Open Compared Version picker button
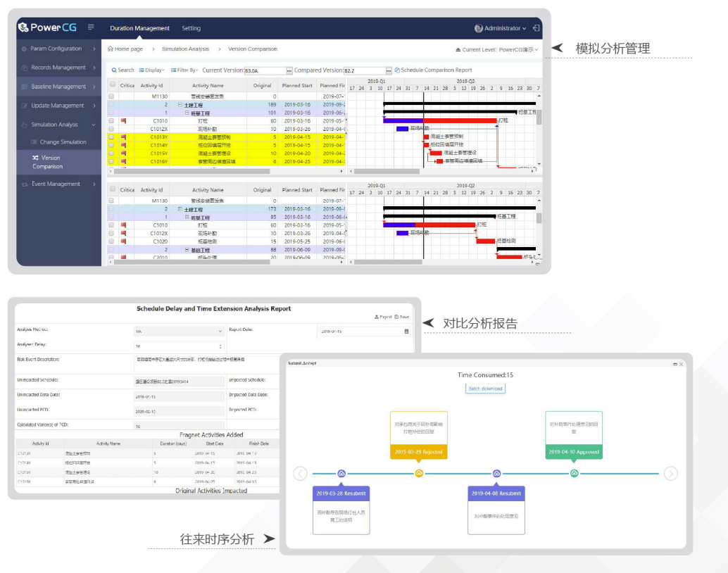Viewport: 728px width, 573px height. (x=389, y=70)
